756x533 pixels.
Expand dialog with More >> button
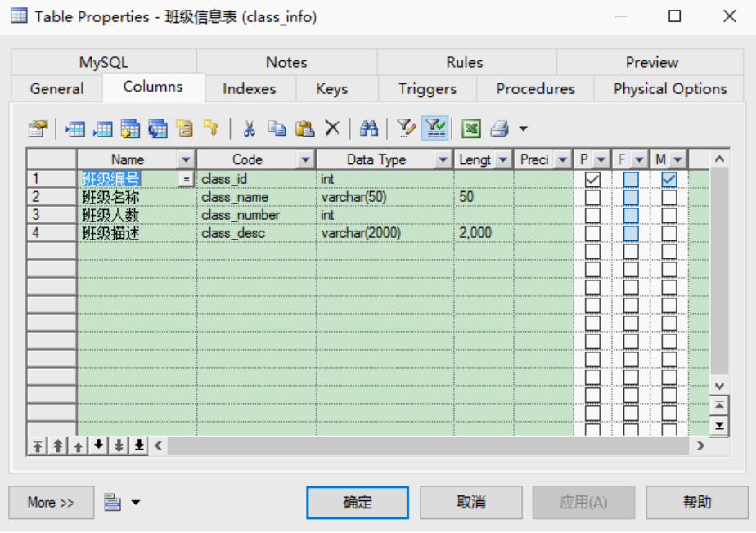click(51, 502)
